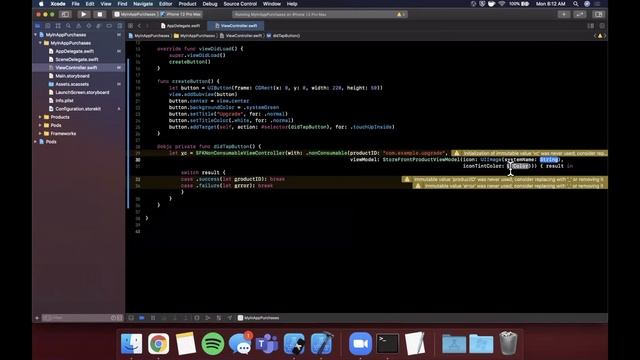Click the warning on line 29
This screenshot has width=640, height=360.
click(529, 153)
